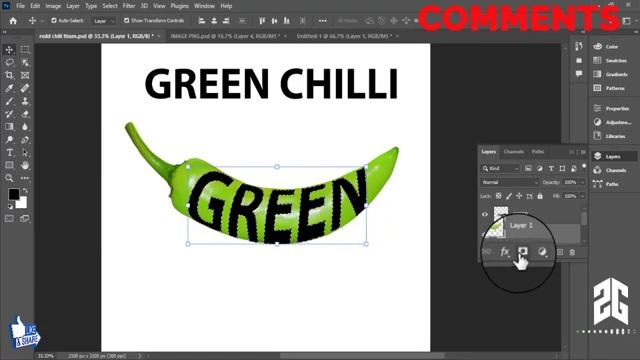Toggle lock image pixels brush icon
Viewport: 640px width, 360px height.
click(x=509, y=196)
